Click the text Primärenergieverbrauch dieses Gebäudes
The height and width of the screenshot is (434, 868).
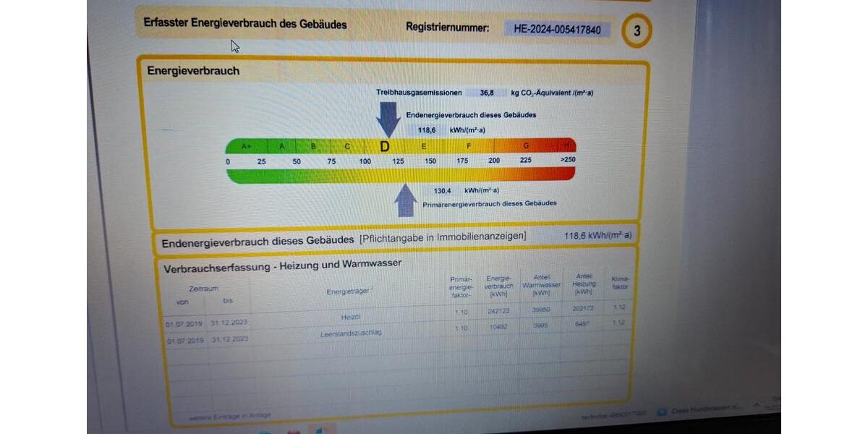[x=489, y=203]
